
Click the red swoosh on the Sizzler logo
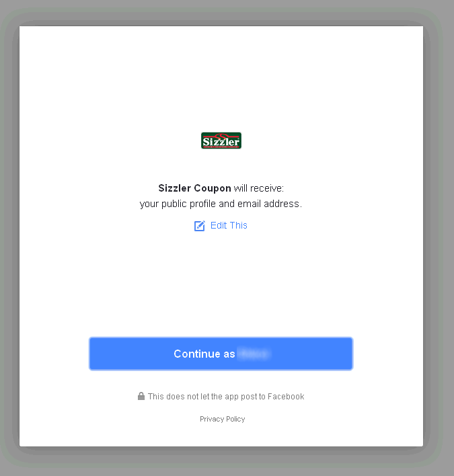point(221,136)
